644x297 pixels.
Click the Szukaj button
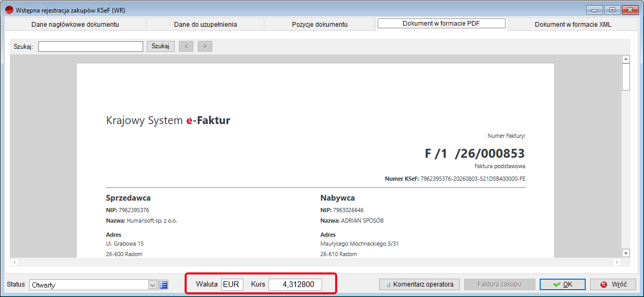click(x=160, y=46)
